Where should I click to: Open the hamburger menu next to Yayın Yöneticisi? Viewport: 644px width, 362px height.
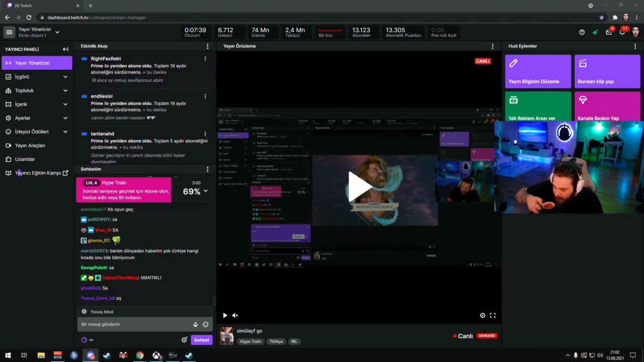[9, 32]
